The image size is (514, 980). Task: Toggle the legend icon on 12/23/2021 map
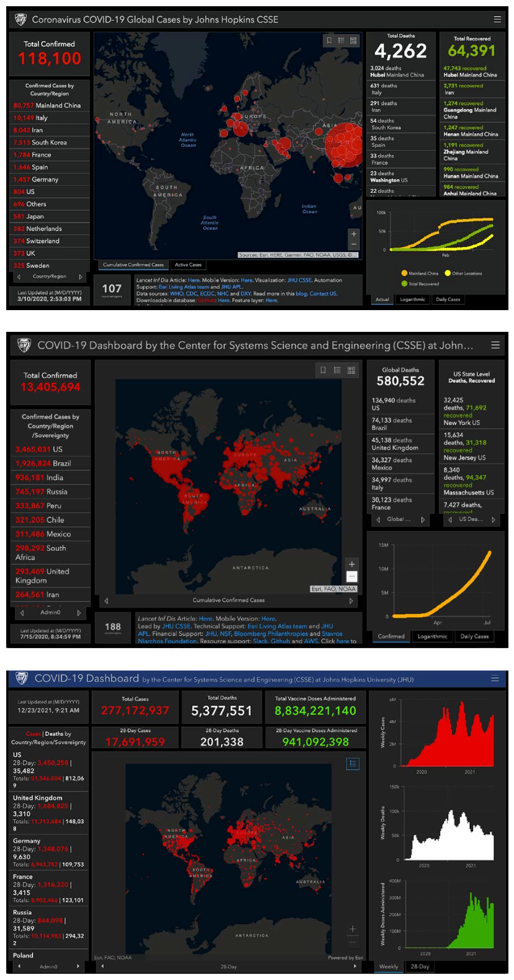click(x=353, y=764)
